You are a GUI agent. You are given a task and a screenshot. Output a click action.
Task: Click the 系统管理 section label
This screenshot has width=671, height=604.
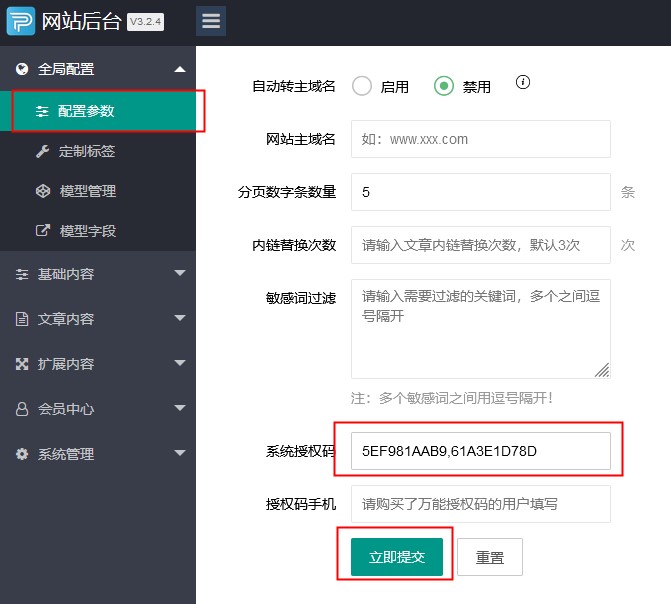66,454
